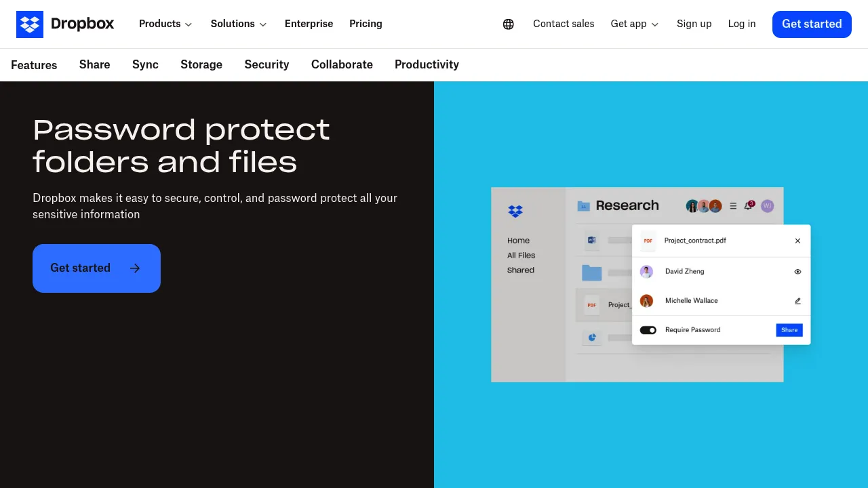Click the Contact sales link
This screenshot has width=868, height=488.
pos(564,24)
